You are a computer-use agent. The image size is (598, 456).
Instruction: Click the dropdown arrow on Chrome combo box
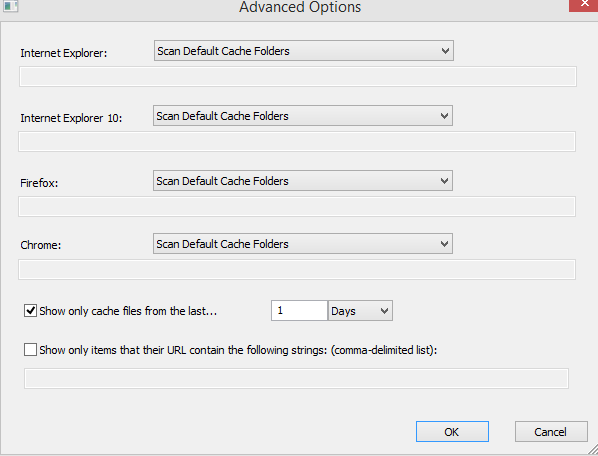(444, 244)
